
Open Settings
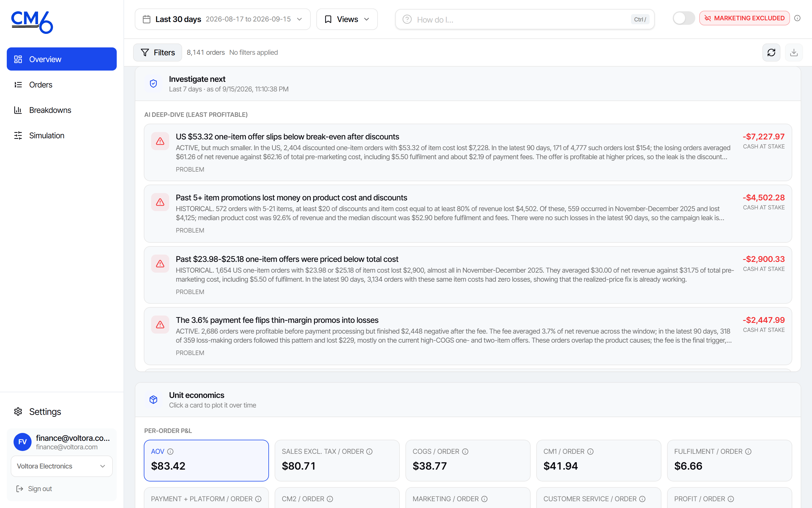pos(62,411)
